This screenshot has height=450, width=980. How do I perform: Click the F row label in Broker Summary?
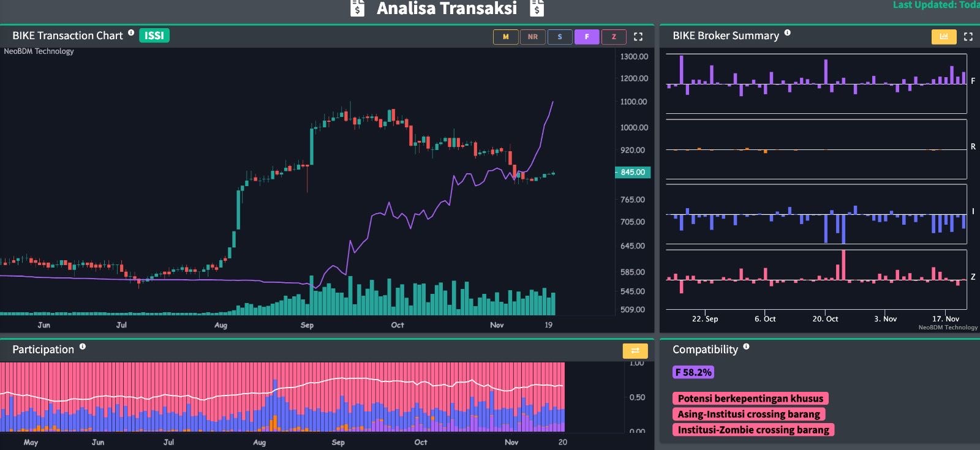click(x=973, y=81)
